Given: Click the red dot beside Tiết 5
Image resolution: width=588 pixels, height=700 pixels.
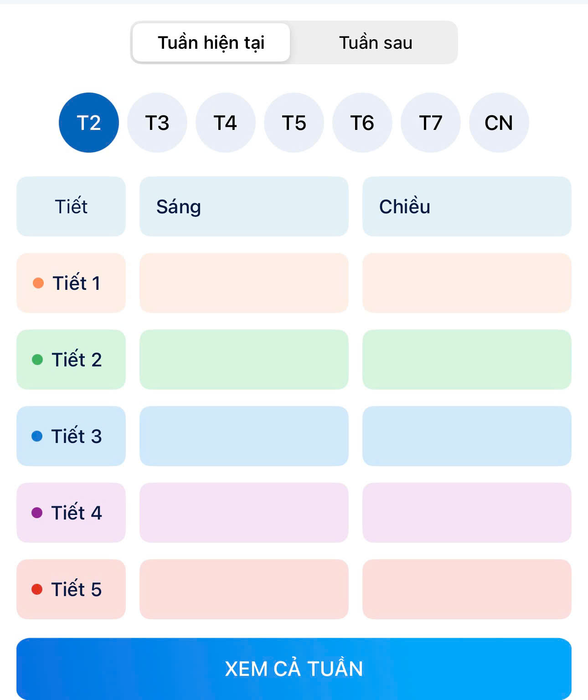Looking at the screenshot, I should tap(37, 589).
